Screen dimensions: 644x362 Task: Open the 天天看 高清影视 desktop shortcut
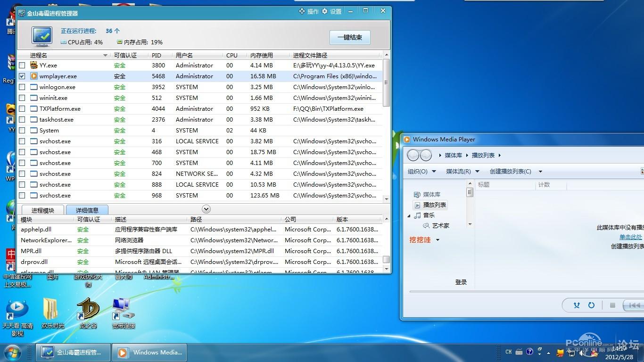coord(17,318)
